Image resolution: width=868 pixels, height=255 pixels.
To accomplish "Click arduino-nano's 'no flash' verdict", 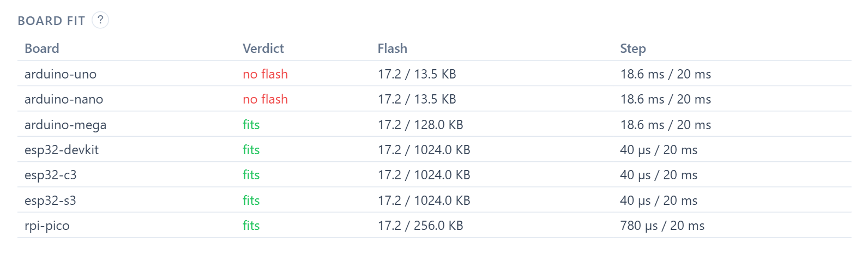I will click(x=266, y=99).
